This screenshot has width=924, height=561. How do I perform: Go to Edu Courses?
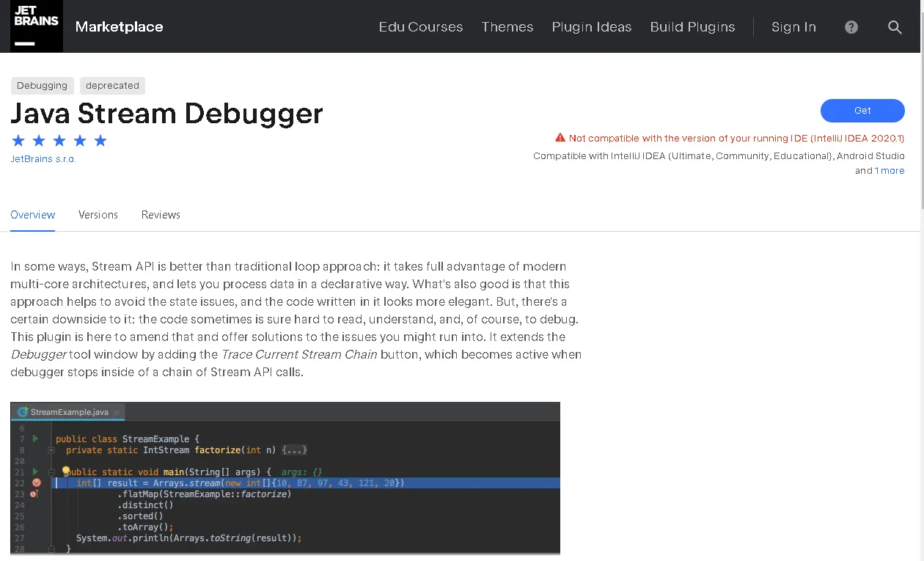tap(421, 27)
